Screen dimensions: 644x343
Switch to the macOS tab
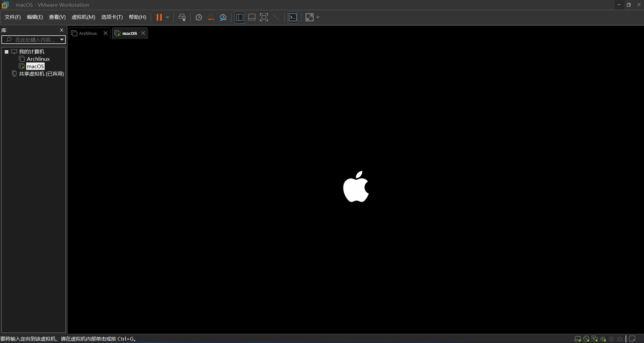[x=130, y=33]
